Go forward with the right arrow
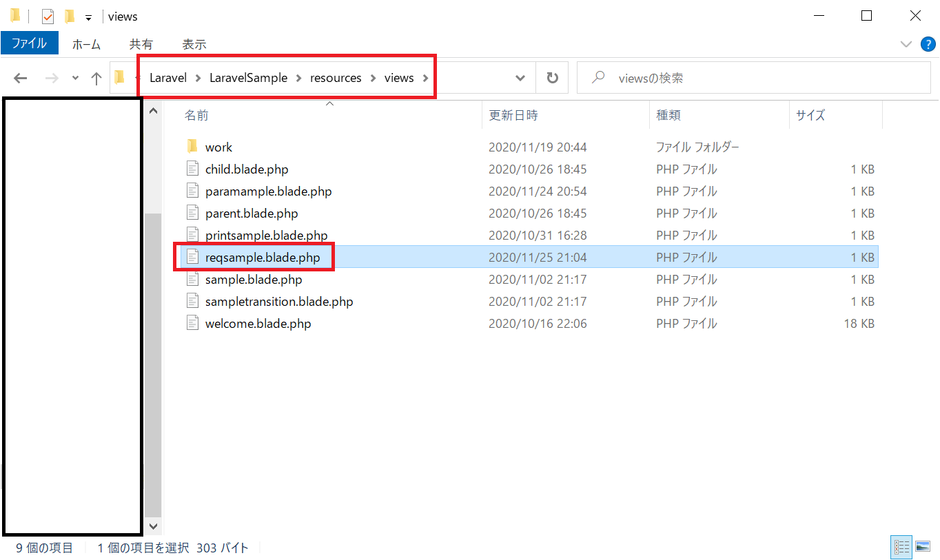The width and height of the screenshot is (940, 560). 51,78
